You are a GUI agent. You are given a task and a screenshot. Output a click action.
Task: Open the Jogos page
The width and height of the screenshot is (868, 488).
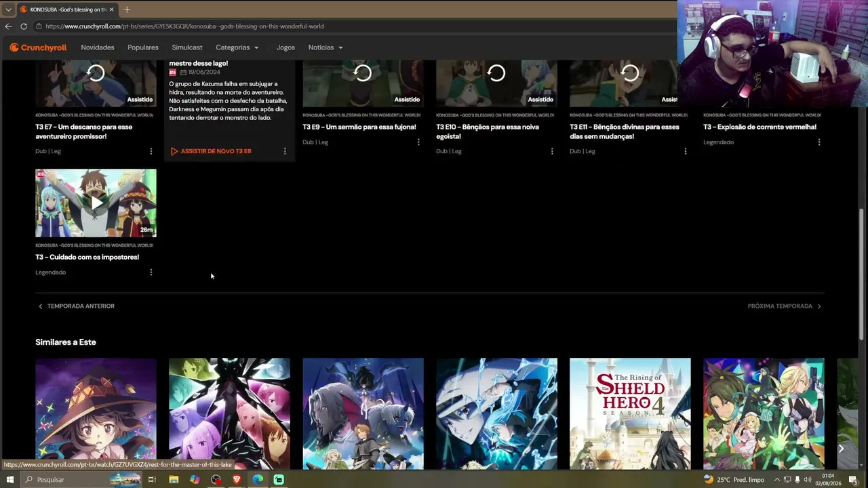pos(285,47)
